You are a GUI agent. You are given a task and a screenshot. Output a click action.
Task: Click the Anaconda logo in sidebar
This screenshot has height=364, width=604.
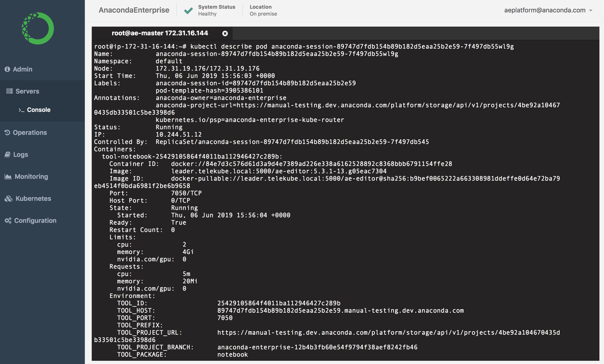(38, 28)
